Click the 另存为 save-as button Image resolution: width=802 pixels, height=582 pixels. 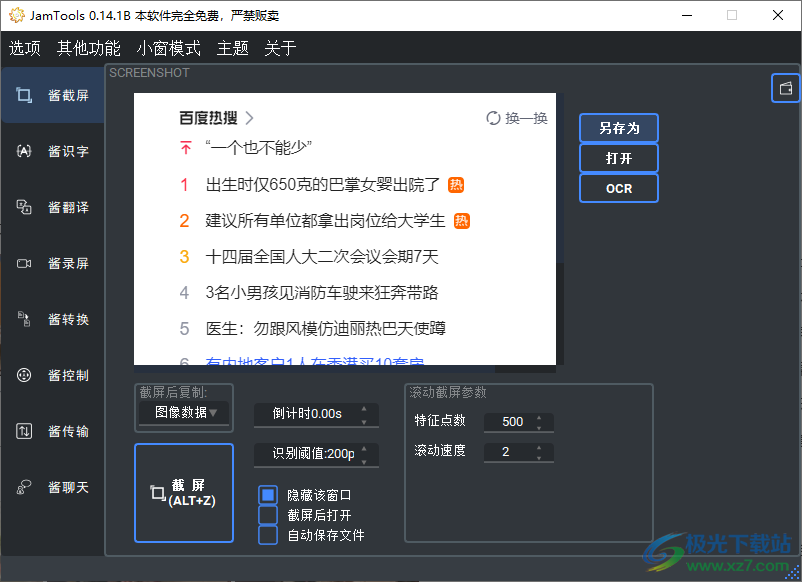point(619,128)
